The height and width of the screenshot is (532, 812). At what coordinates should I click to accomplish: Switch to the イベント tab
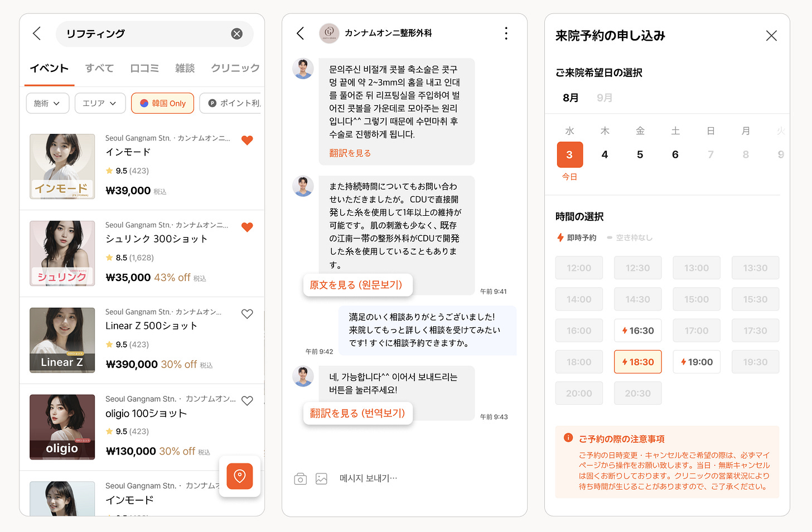click(x=49, y=68)
